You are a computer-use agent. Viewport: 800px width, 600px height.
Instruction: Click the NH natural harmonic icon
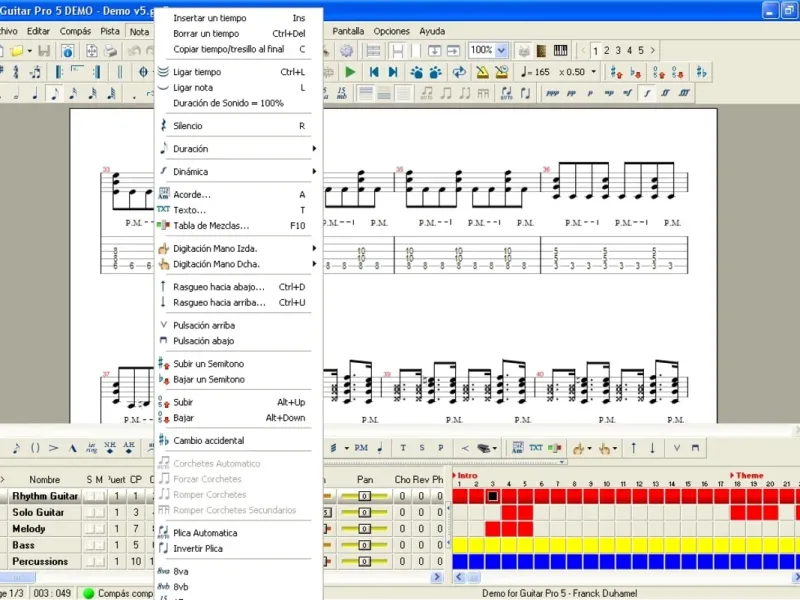pos(110,448)
